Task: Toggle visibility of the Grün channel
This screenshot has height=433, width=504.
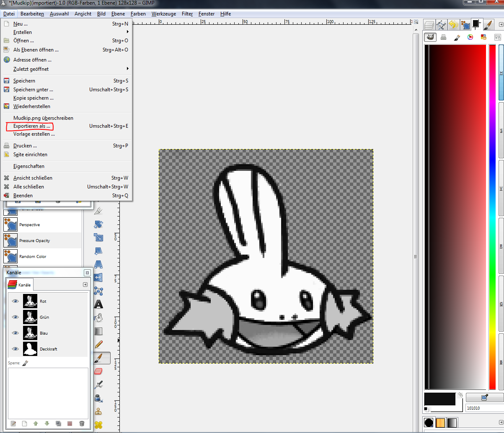Action: (16, 317)
